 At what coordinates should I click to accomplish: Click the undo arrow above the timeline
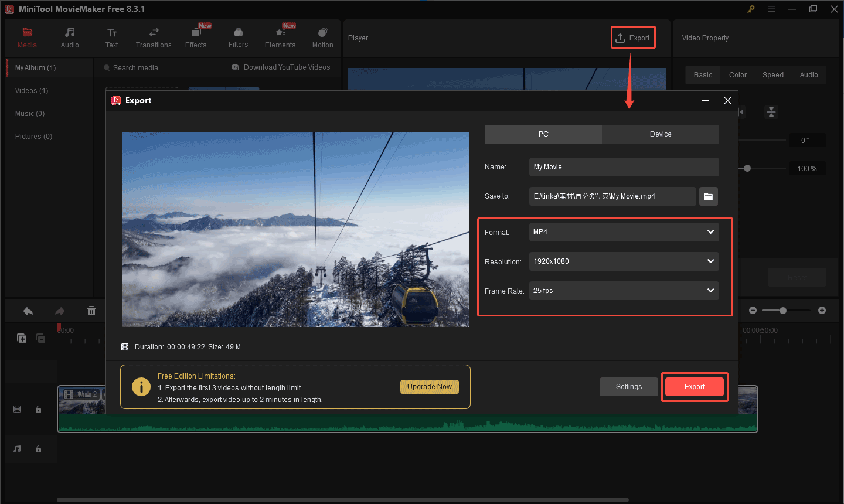(28, 311)
